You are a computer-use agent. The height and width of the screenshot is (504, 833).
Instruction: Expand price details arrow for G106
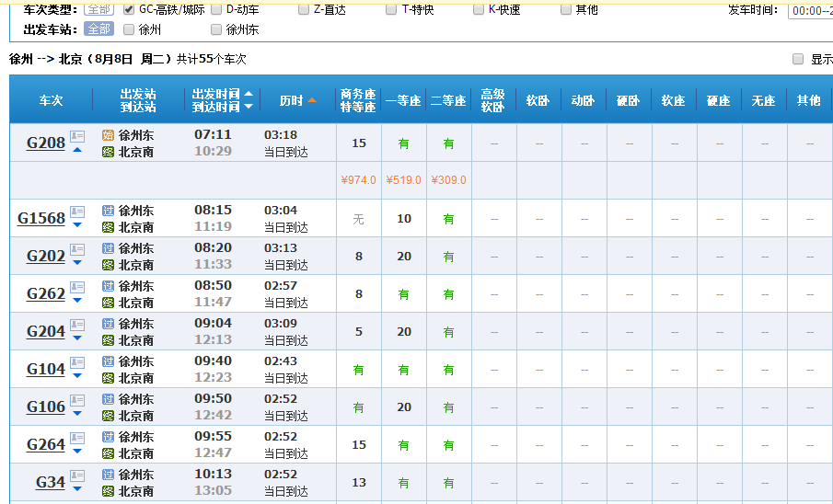[x=77, y=414]
